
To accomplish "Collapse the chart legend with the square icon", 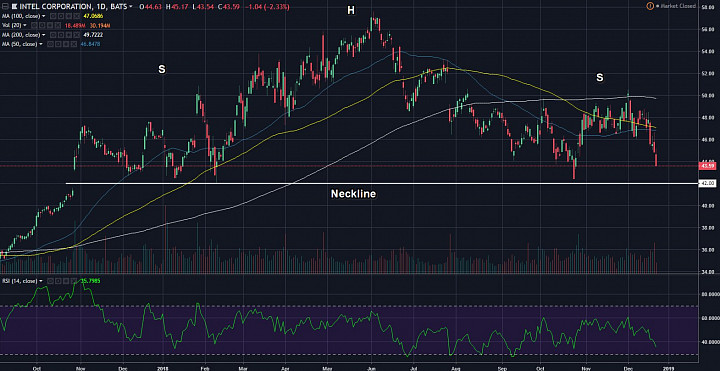I will coord(5,6).
